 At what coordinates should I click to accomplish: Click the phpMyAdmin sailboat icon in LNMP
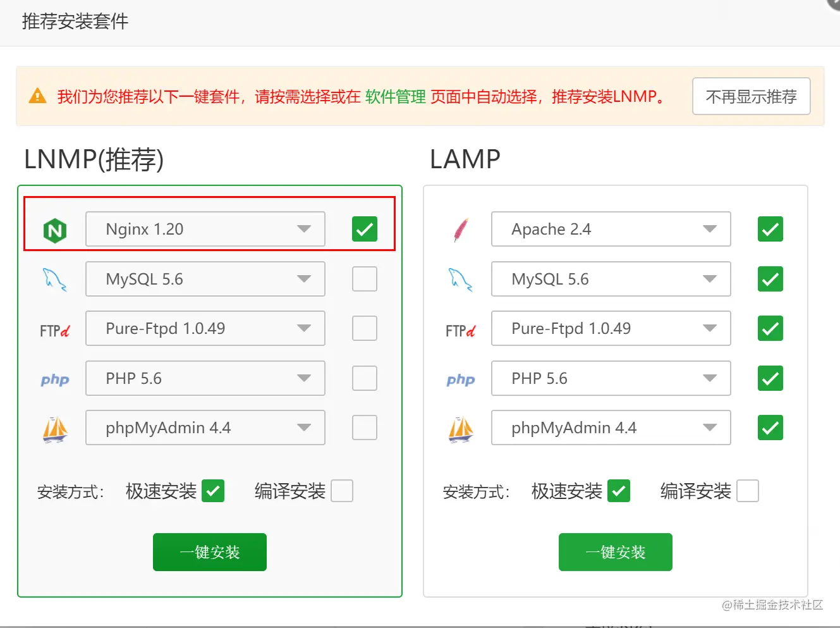55,429
